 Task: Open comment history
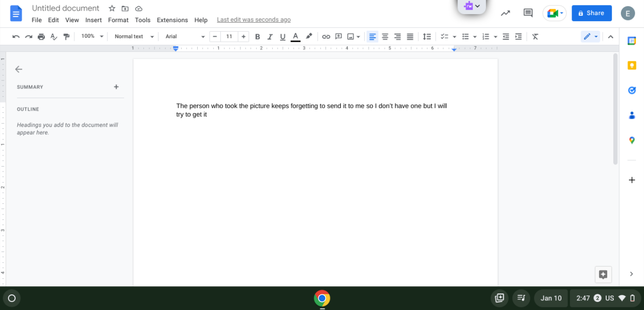[x=528, y=13]
